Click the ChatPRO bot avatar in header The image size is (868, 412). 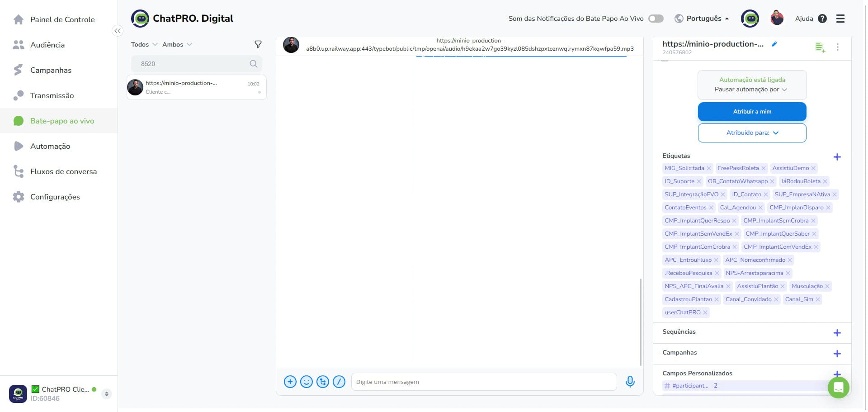(x=750, y=19)
